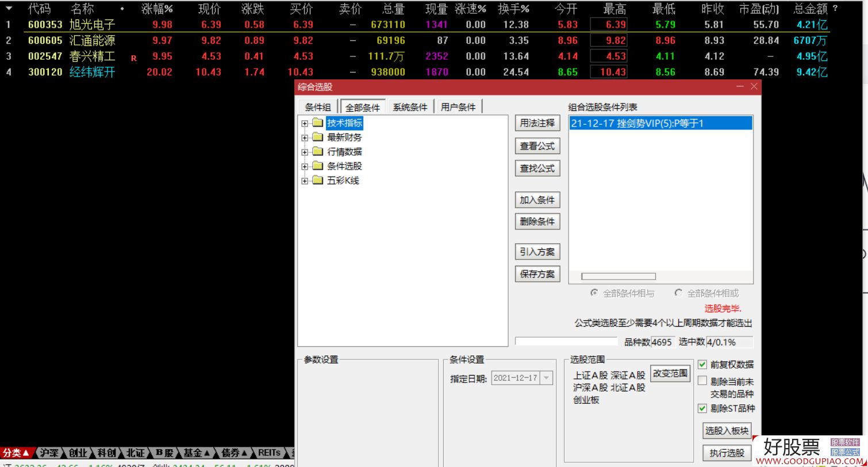Image resolution: width=868 pixels, height=467 pixels.
Task: Click the 保存方案 button
Action: (x=537, y=274)
